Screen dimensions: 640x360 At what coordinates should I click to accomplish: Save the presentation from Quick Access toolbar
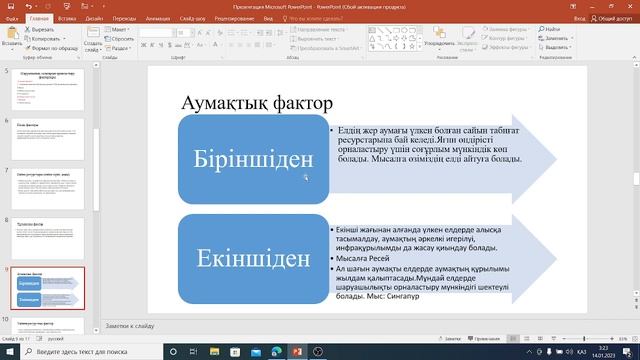11,7
